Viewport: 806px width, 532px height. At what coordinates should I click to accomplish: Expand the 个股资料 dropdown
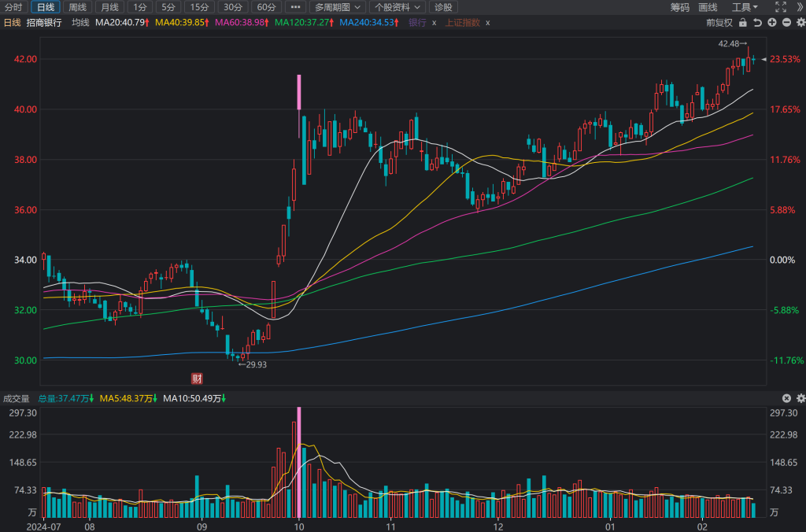point(397,7)
